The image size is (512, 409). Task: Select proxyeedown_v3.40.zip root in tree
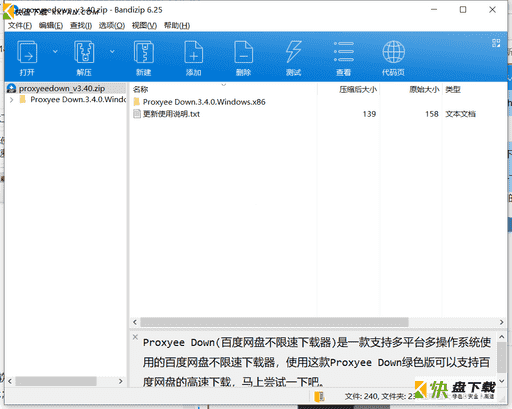point(62,88)
